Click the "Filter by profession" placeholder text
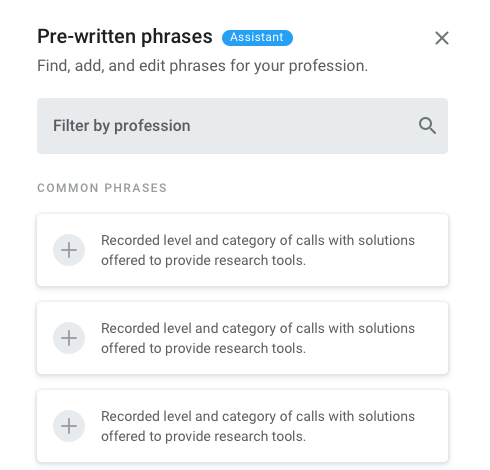Viewport: 490px width, 470px height. click(122, 126)
